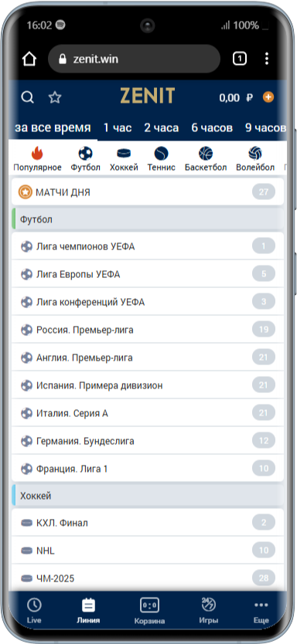Switch to the 6 часов time filter

click(212, 127)
